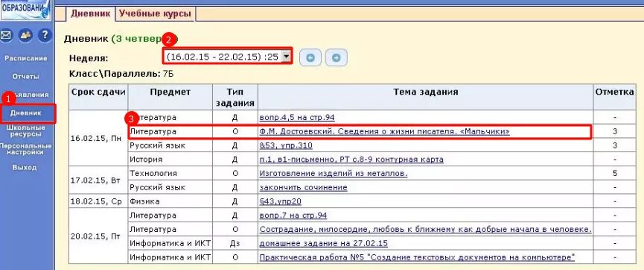644x270 pixels.
Task: Open the help question mark icon
Action: tap(45, 35)
